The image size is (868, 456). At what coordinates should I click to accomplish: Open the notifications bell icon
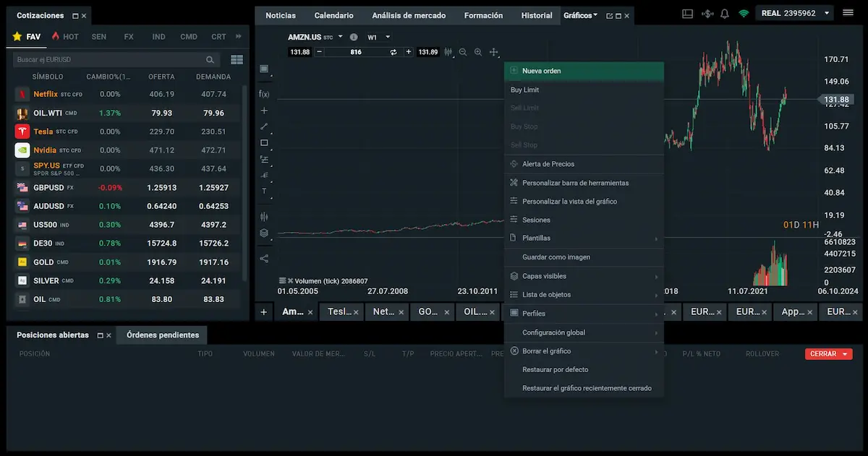(724, 14)
